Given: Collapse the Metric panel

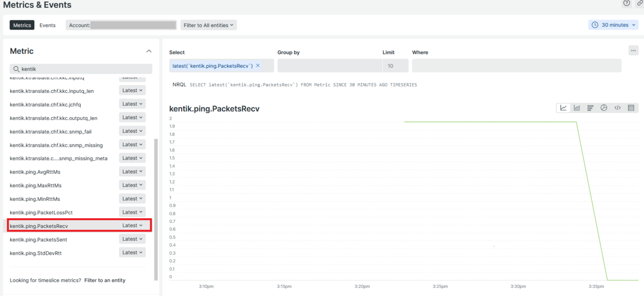Looking at the screenshot, I should (149, 51).
